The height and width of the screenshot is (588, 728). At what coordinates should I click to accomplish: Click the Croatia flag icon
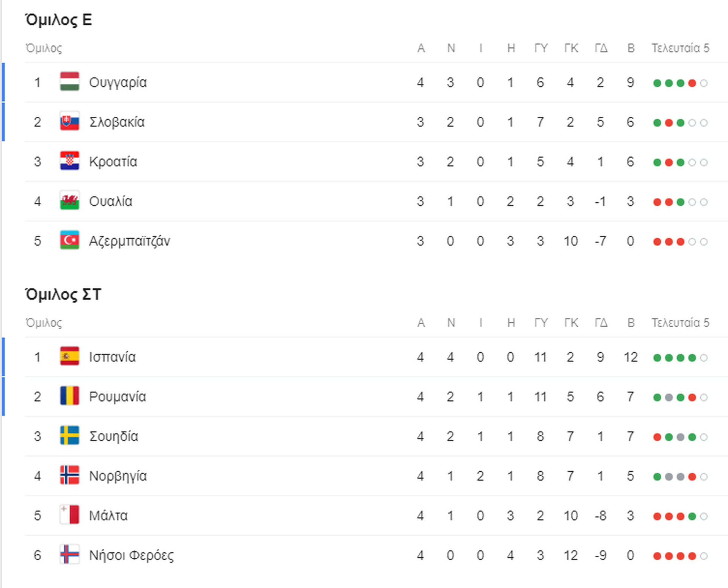70,161
